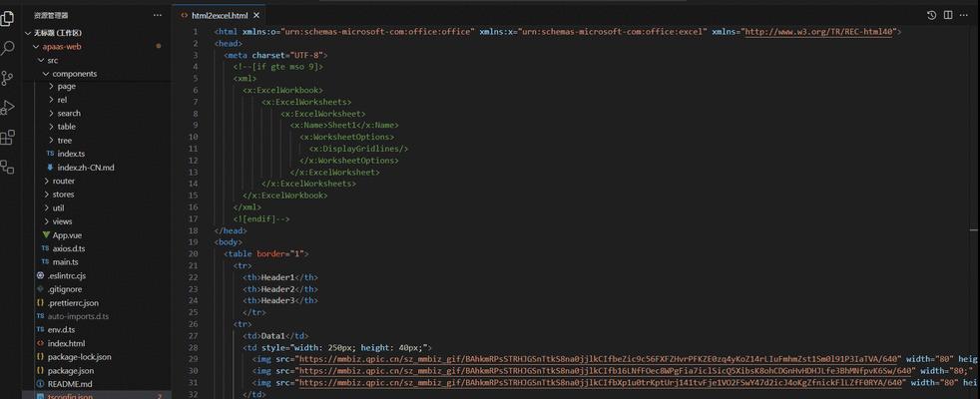Follow the image URL link on line 31
Image resolution: width=980 pixels, height=399 pixels.
(603, 382)
